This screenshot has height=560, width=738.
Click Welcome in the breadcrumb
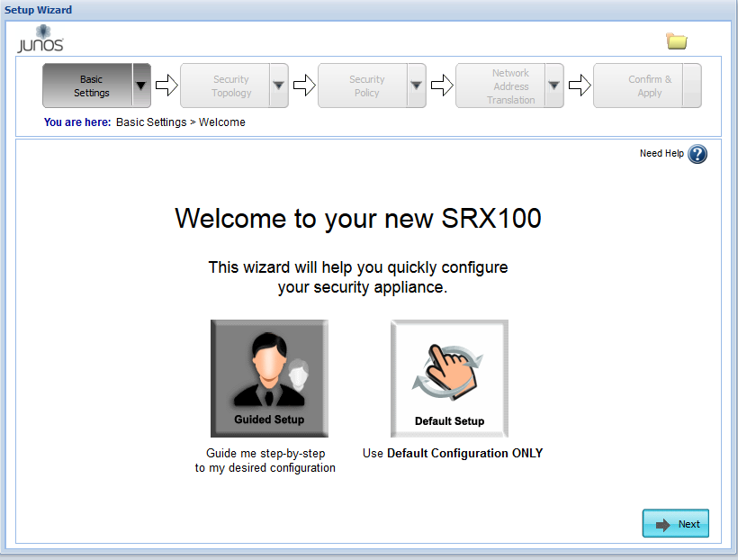pyautogui.click(x=221, y=122)
